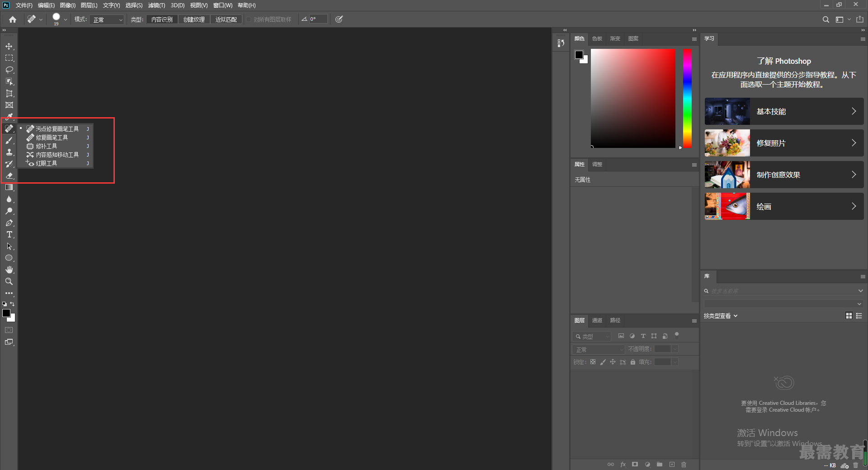This screenshot has width=868, height=470.
Task: Click the share icon at top right
Action: (x=860, y=19)
